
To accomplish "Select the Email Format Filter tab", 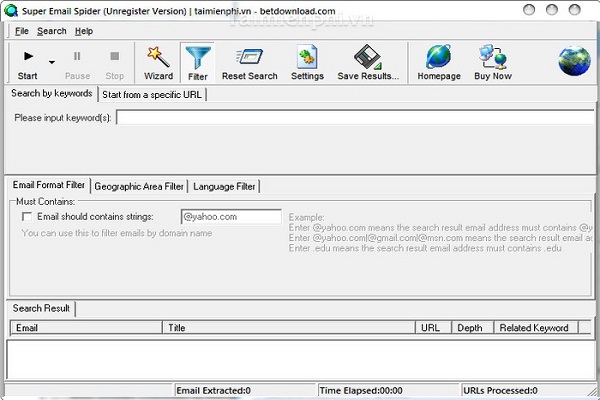I will coord(49,185).
